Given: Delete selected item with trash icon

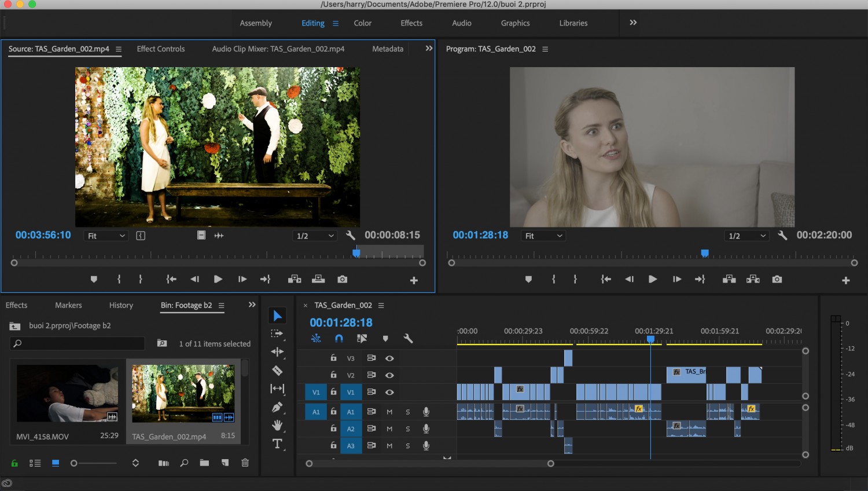Looking at the screenshot, I should [245, 463].
